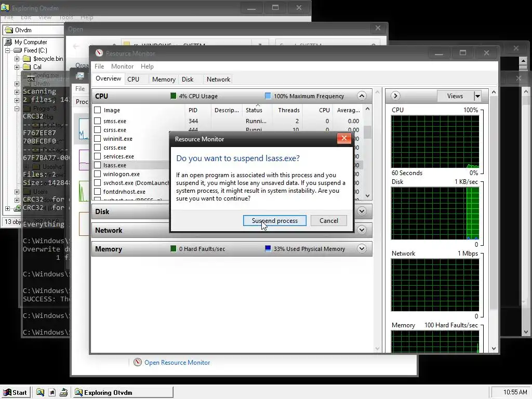Click the third quick launch taskbar icon
The height and width of the screenshot is (399, 532).
(63, 392)
